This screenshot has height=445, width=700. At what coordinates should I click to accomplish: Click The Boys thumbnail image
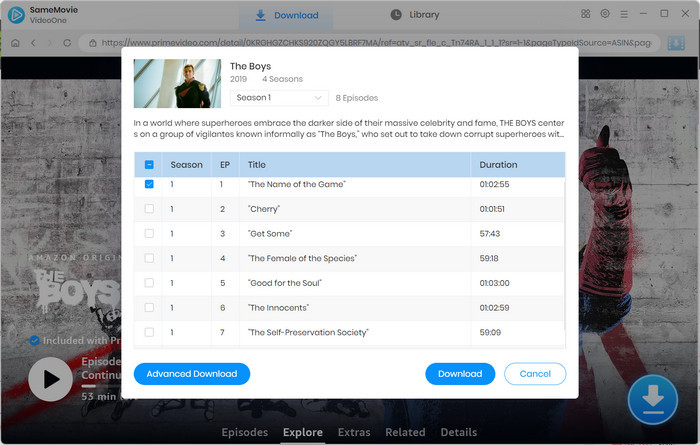point(177,83)
